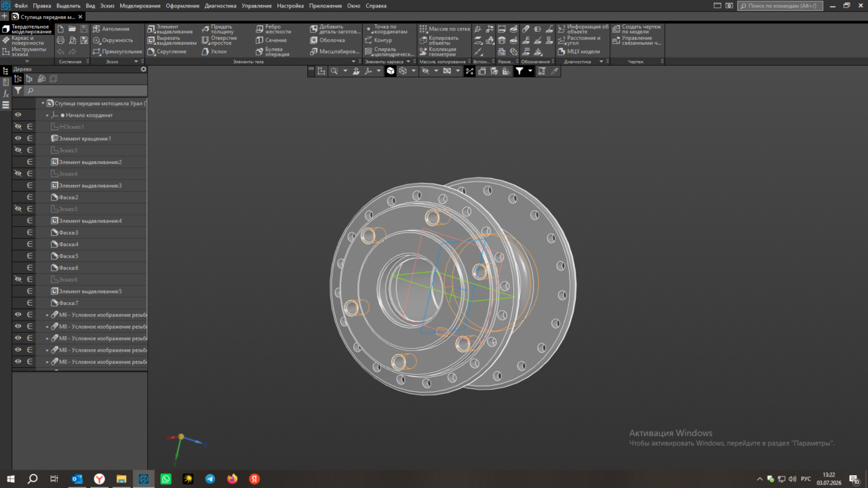Show Информация об объекте

(583, 29)
